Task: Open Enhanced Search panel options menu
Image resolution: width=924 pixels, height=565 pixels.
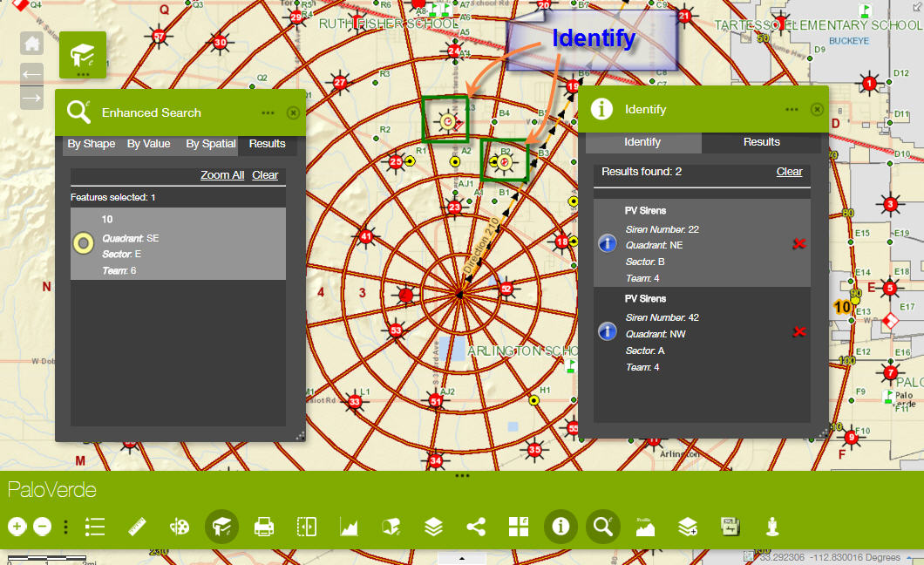Action: pos(268,112)
